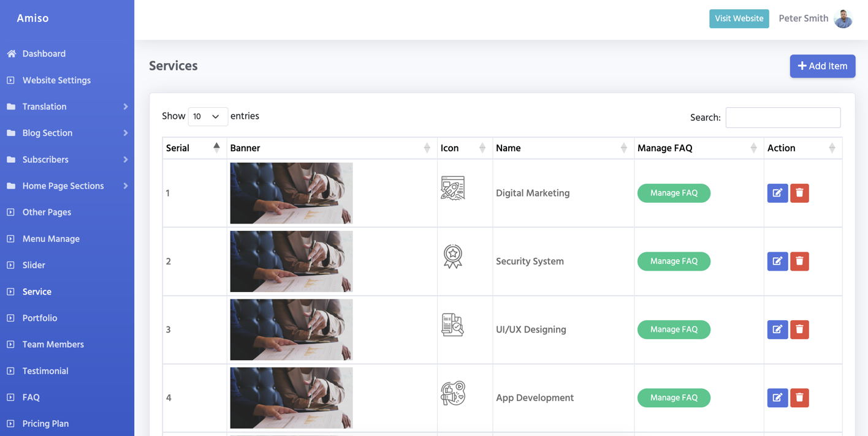868x436 pixels.
Task: Open the entries count dropdown
Action: (x=207, y=116)
